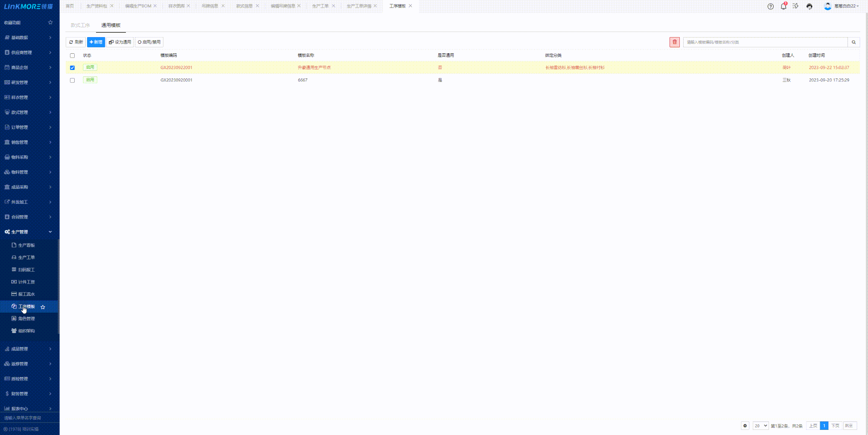Image resolution: width=868 pixels, height=435 pixels.
Task: Click the lightning shortcut icon in header
Action: (x=795, y=6)
